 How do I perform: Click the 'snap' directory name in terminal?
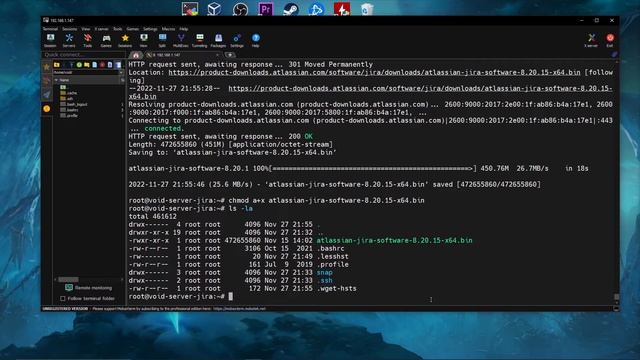(x=324, y=272)
